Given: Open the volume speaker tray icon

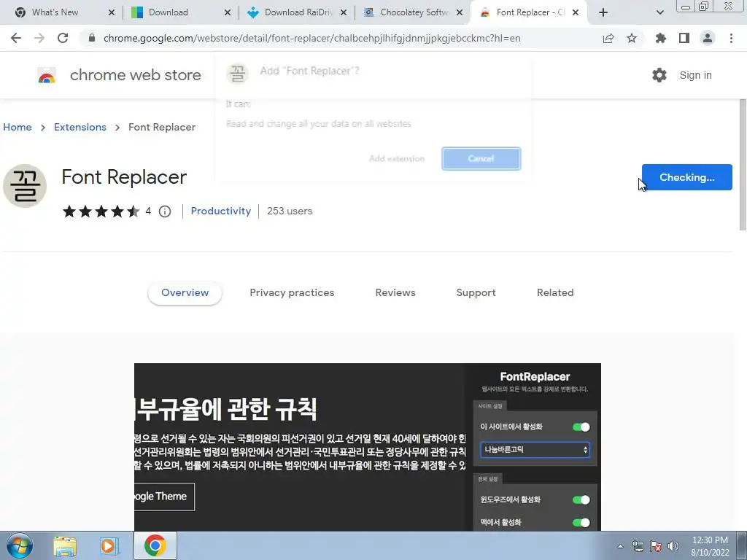Looking at the screenshot, I should (x=673, y=546).
